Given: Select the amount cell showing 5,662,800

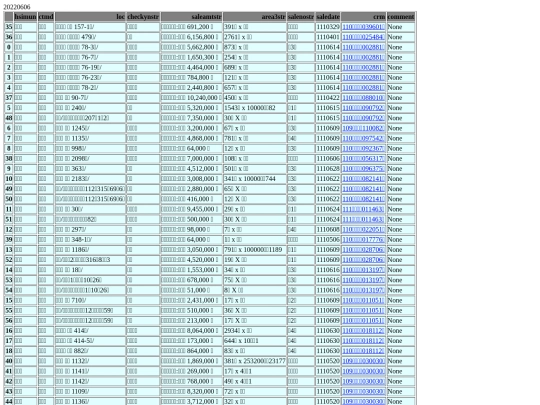Looking at the screenshot, I should (191, 47).
